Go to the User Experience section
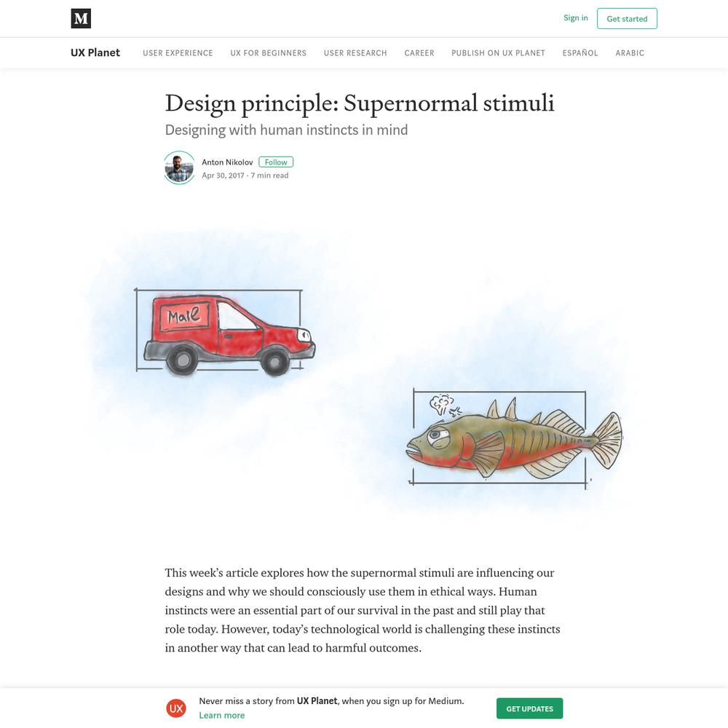The height and width of the screenshot is (728, 728). (178, 53)
